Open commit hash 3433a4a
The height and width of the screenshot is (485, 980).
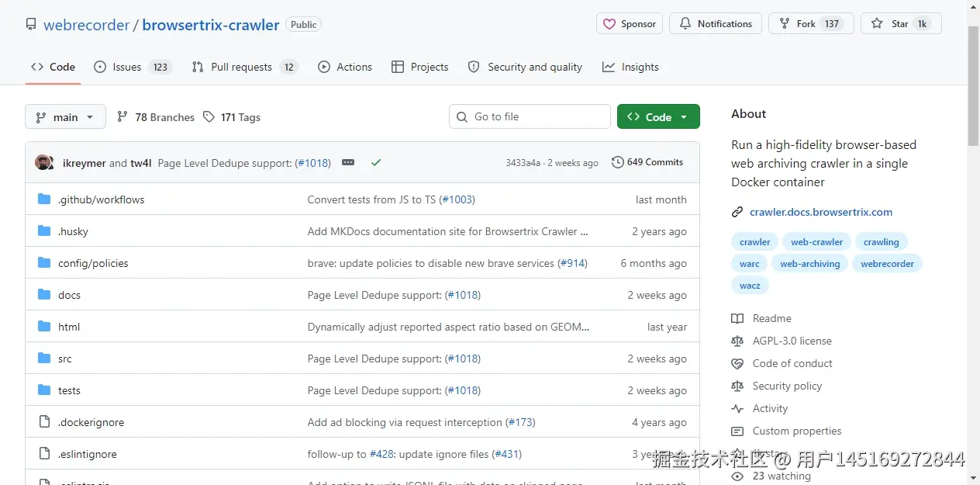(x=523, y=163)
